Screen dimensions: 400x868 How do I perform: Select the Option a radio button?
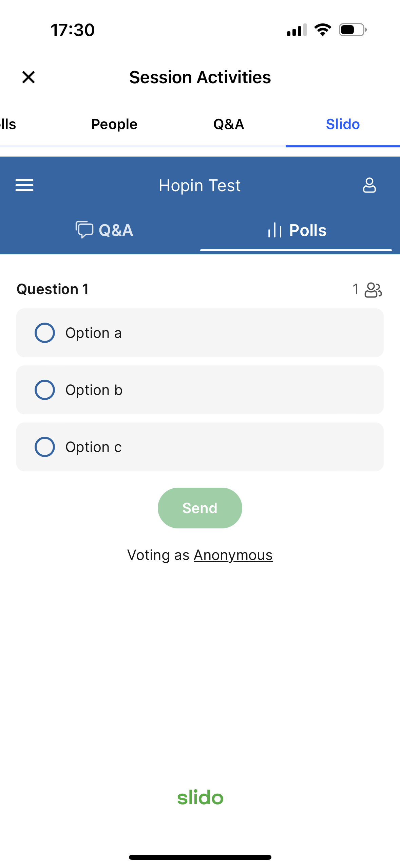(45, 333)
